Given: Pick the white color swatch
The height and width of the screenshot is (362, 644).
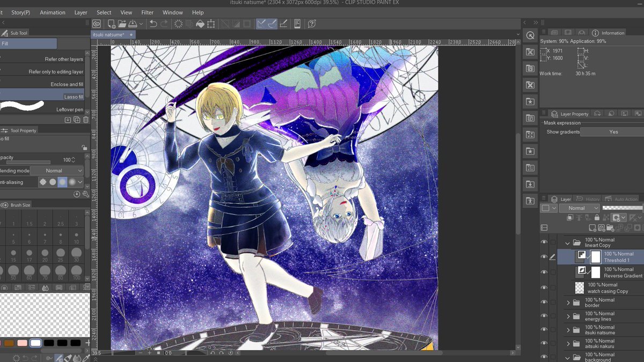Looking at the screenshot, I should coord(35,343).
